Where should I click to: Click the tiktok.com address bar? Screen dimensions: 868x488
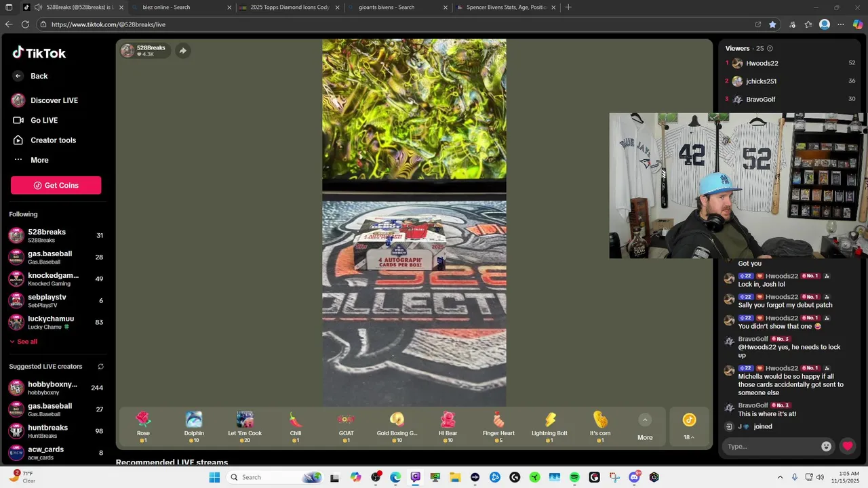click(400, 24)
